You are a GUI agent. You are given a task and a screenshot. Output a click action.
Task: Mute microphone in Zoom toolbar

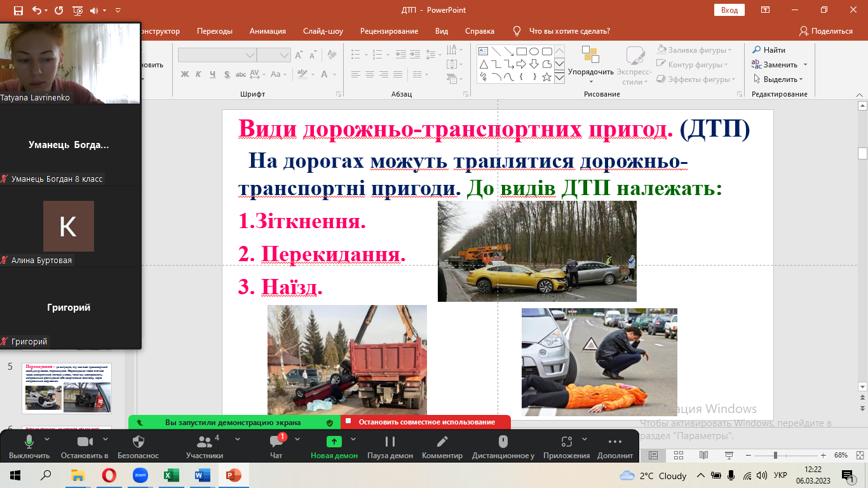(29, 442)
